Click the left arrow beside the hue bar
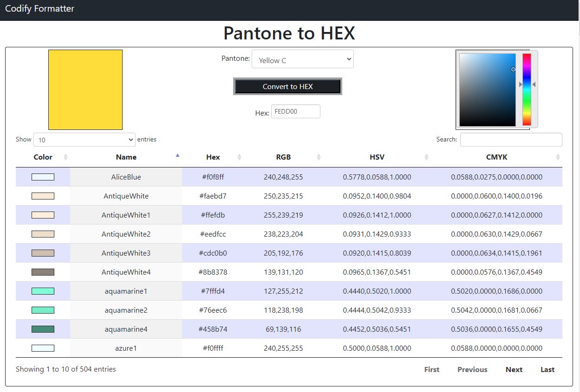Screen dimensions: 580x392 click(521, 84)
